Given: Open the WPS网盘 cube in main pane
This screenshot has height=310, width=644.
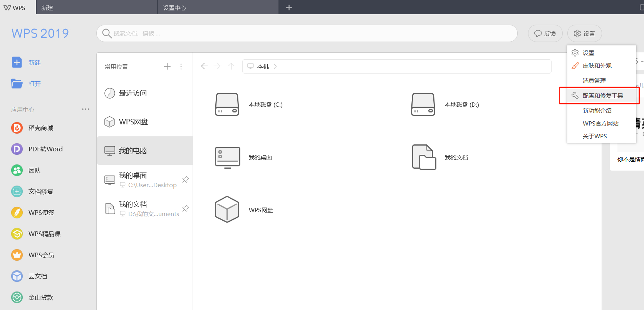Looking at the screenshot, I should (227, 209).
